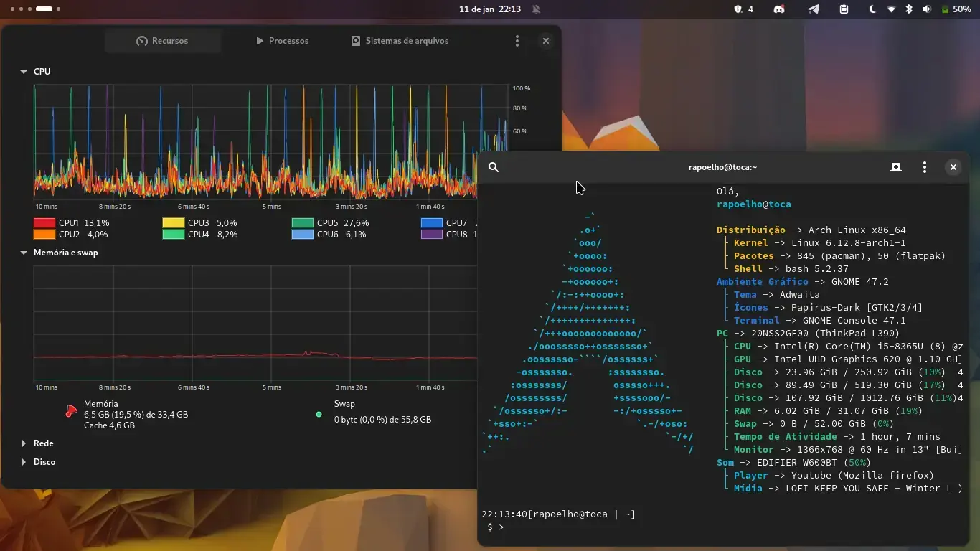The image size is (980, 551).
Task: Click the memory and swap history graph
Action: click(255, 323)
